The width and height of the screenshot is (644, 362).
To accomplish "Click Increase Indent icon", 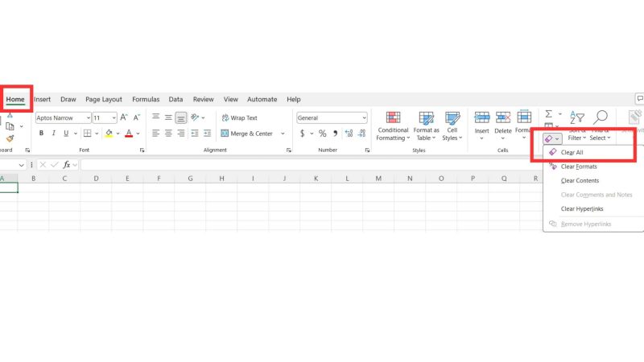I will click(x=208, y=133).
